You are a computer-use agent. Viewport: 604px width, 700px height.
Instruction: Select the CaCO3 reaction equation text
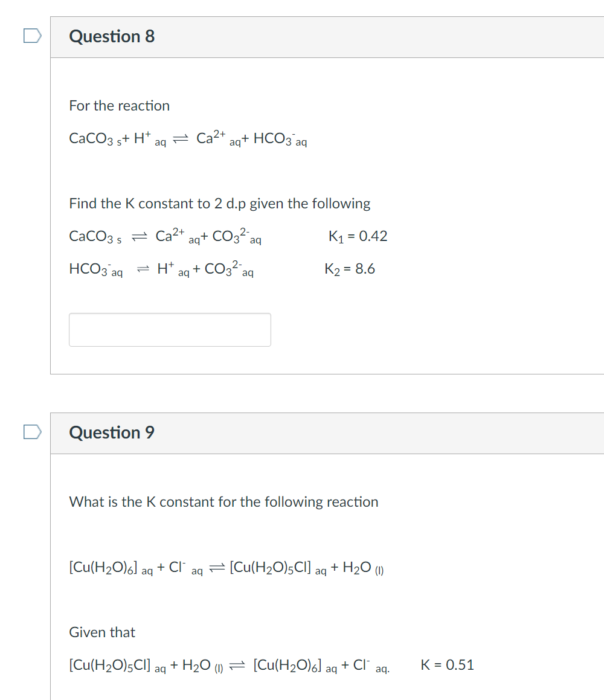(x=187, y=138)
